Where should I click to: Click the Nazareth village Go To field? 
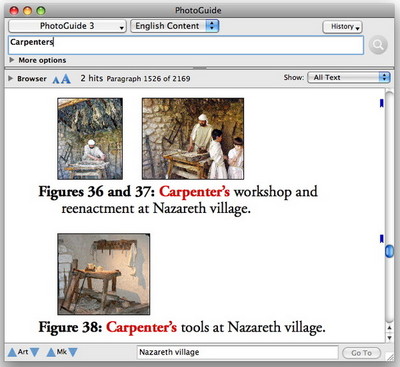click(x=237, y=352)
